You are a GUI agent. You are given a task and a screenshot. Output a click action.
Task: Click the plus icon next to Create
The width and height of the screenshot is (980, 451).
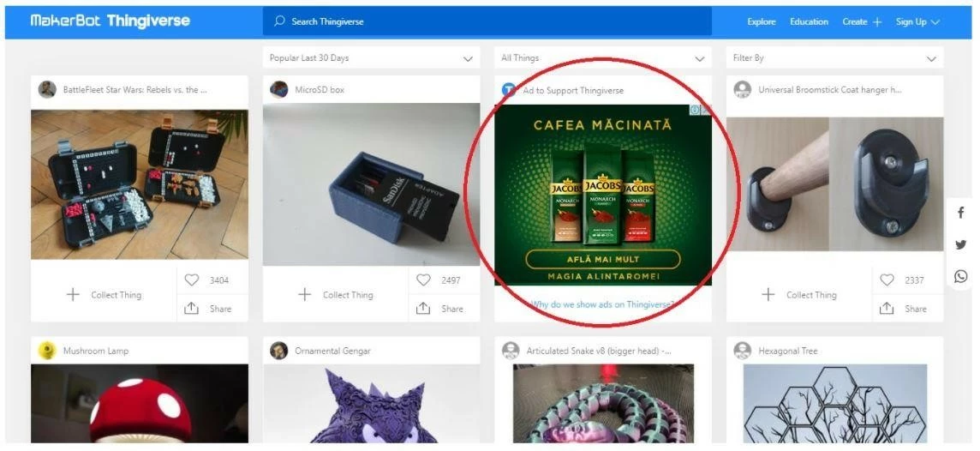[877, 22]
